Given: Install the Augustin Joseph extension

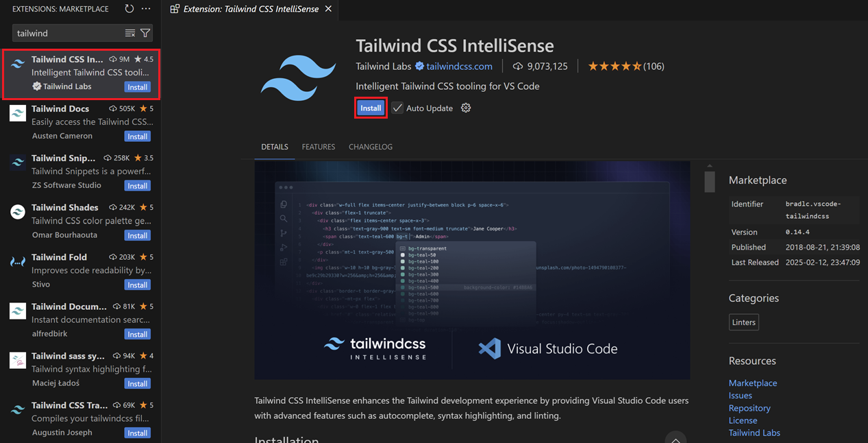Looking at the screenshot, I should tap(138, 433).
